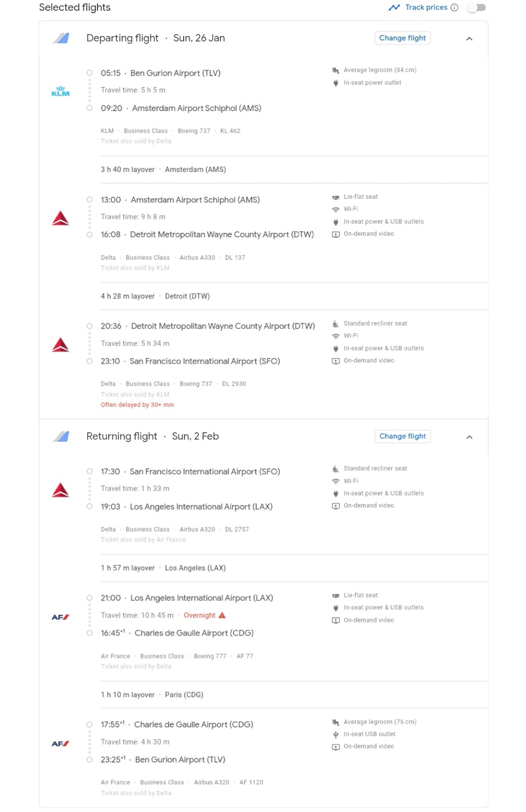Image resolution: width=526 pixels, height=812 pixels.
Task: Click Wi-Fi icon on San Francisco–Los Angeles leg
Action: click(x=335, y=481)
